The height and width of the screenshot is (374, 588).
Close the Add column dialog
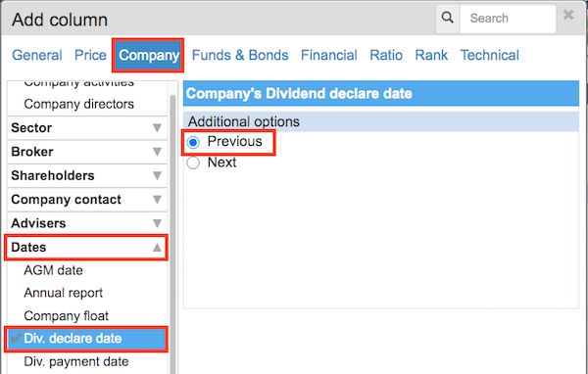[x=568, y=15]
